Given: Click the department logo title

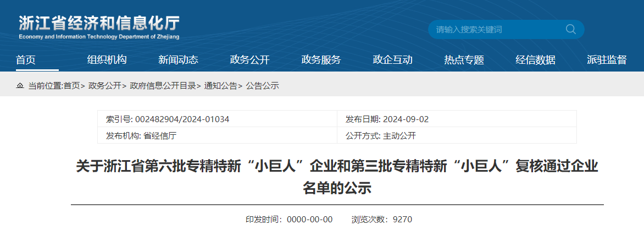Looking at the screenshot, I should click(x=99, y=27).
